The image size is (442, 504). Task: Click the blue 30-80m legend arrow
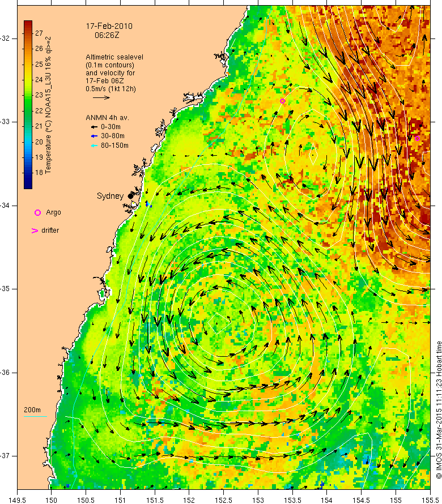pos(94,136)
